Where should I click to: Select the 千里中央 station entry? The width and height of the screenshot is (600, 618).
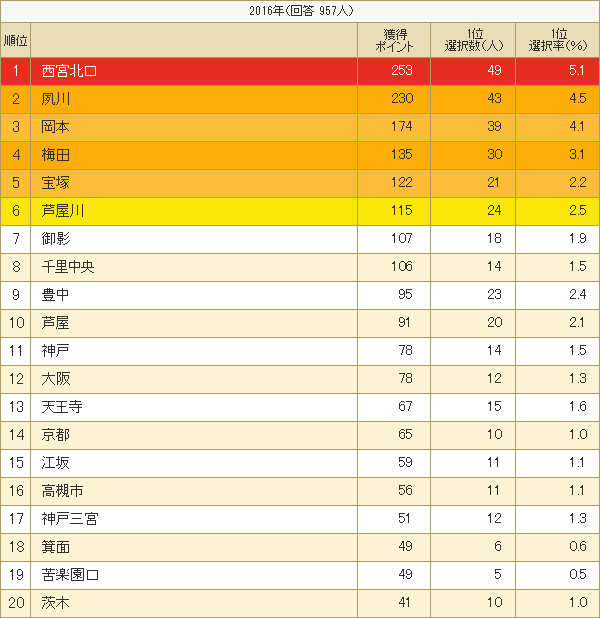[x=68, y=267]
